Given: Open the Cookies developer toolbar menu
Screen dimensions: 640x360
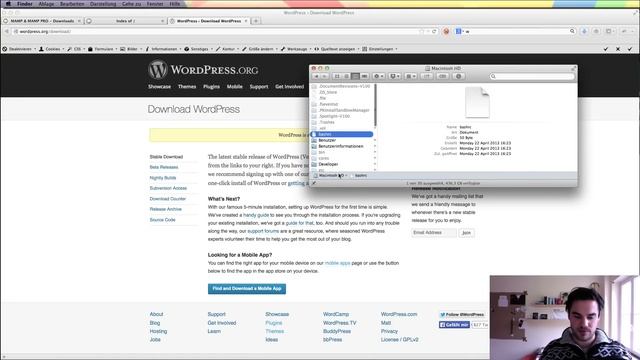Looking at the screenshot, I should 51,49.
